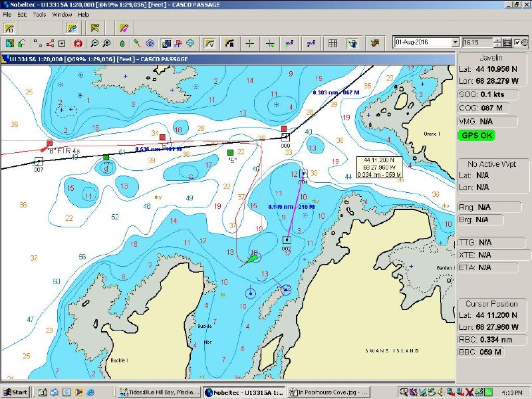The image size is (532, 399).
Task: Click the green GPS OK status button
Action: [476, 136]
